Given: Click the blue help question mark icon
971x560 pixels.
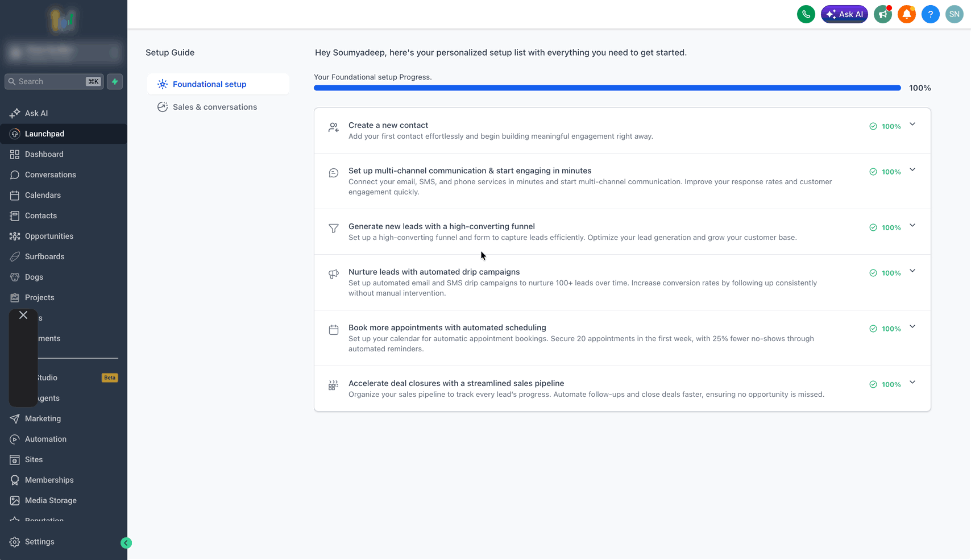Looking at the screenshot, I should (931, 14).
